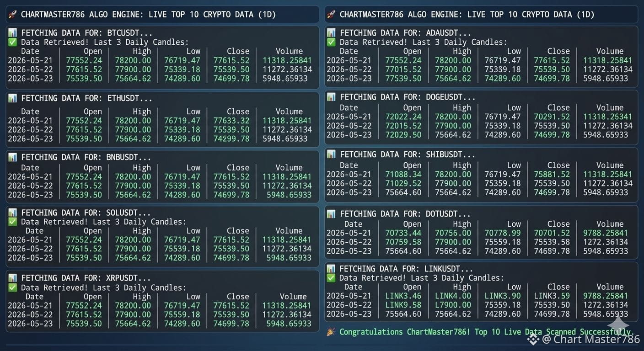Image resolution: width=644 pixels, height=351 pixels.
Task: Click the chart icon beside SHIBUSDT heading
Action: click(331, 154)
